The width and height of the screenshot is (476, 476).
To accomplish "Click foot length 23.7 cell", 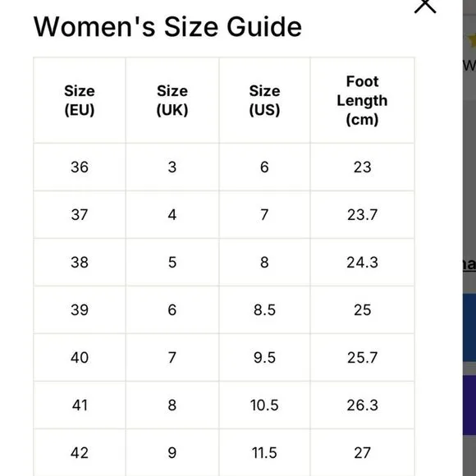I will (362, 215).
